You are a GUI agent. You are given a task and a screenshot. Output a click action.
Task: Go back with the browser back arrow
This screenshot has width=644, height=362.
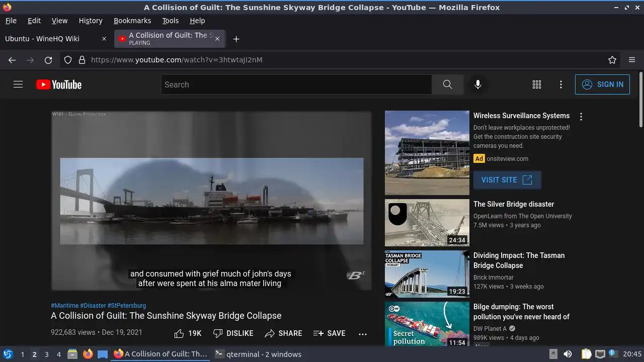12,60
